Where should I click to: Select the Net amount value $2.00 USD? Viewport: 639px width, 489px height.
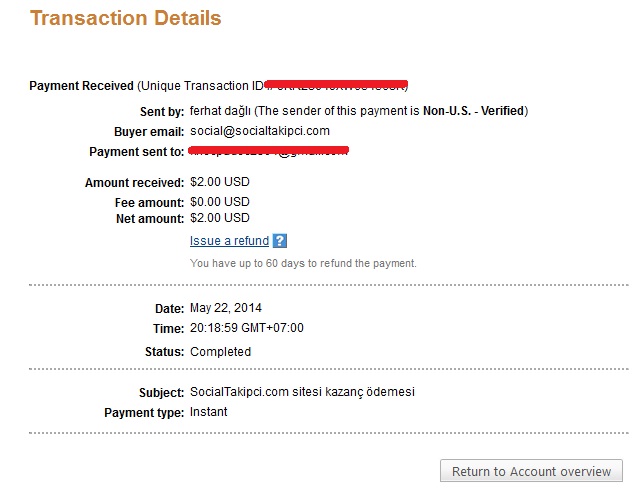point(219,218)
